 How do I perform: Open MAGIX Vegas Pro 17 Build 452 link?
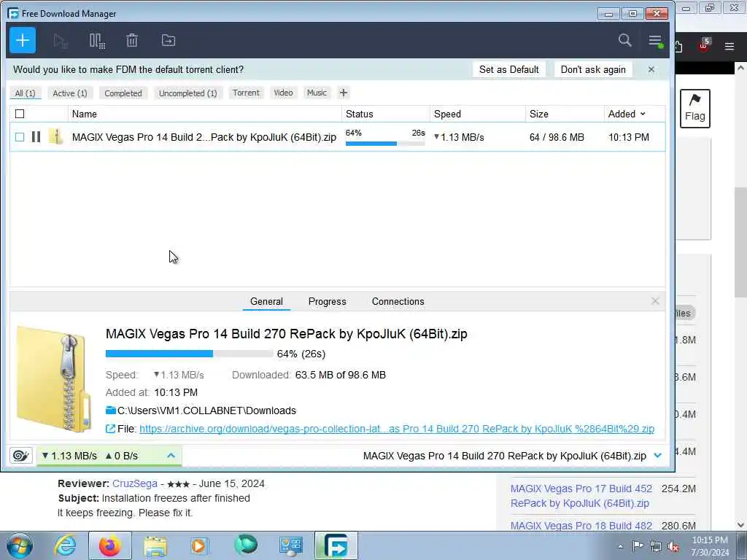pos(581,496)
